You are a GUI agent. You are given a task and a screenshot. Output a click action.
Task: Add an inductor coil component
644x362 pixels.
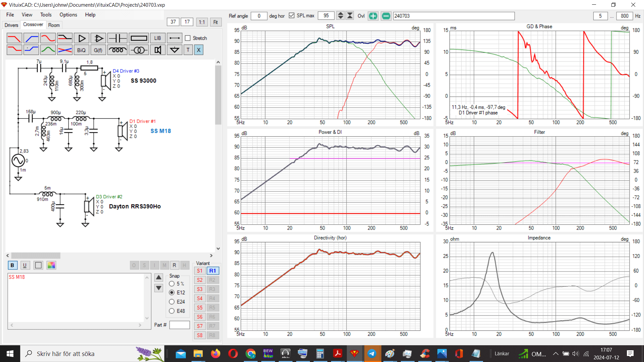(117, 50)
